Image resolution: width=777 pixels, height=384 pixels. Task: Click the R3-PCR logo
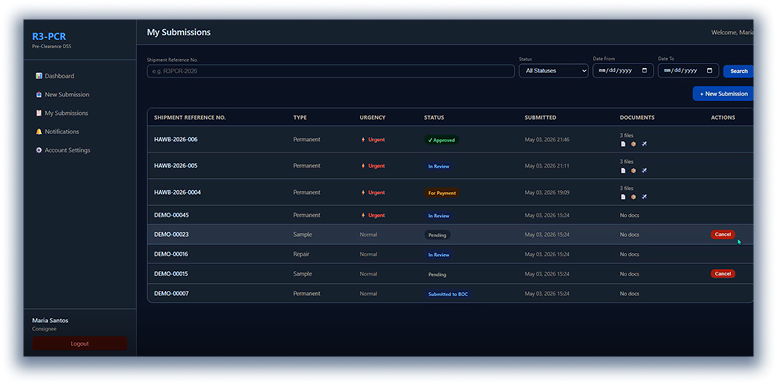click(x=49, y=36)
